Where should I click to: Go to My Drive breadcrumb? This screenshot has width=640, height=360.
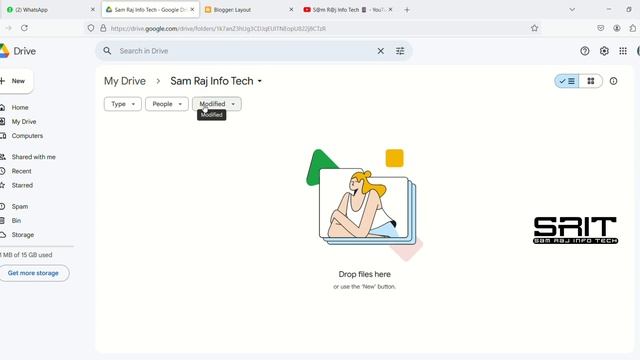click(125, 81)
